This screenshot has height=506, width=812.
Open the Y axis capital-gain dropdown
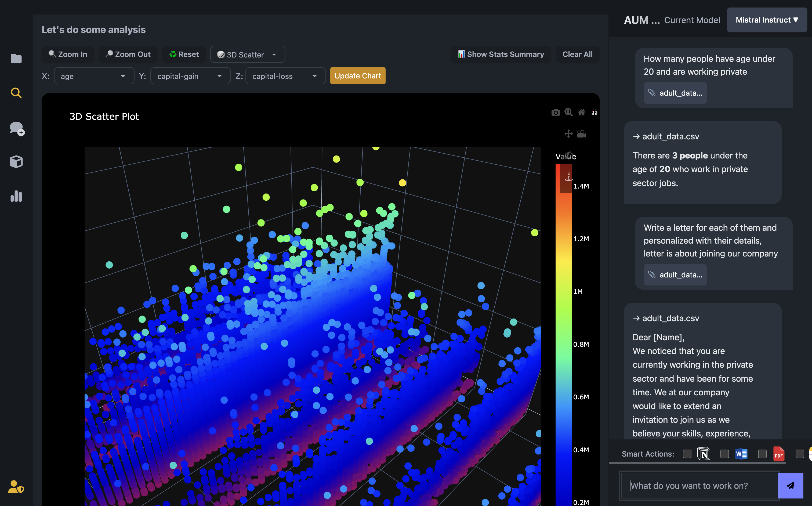click(190, 76)
